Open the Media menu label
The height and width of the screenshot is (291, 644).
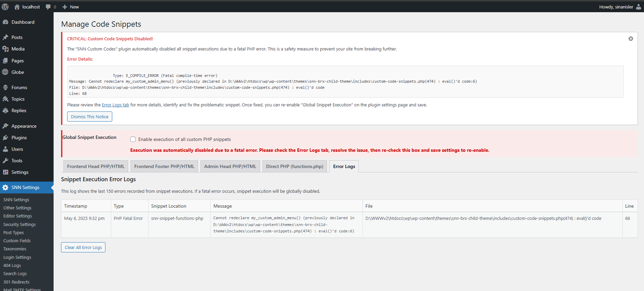tap(18, 49)
